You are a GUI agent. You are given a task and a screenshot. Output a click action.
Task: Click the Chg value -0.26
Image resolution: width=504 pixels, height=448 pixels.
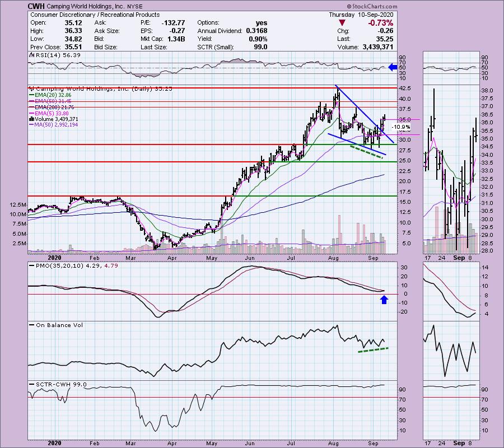(385, 31)
